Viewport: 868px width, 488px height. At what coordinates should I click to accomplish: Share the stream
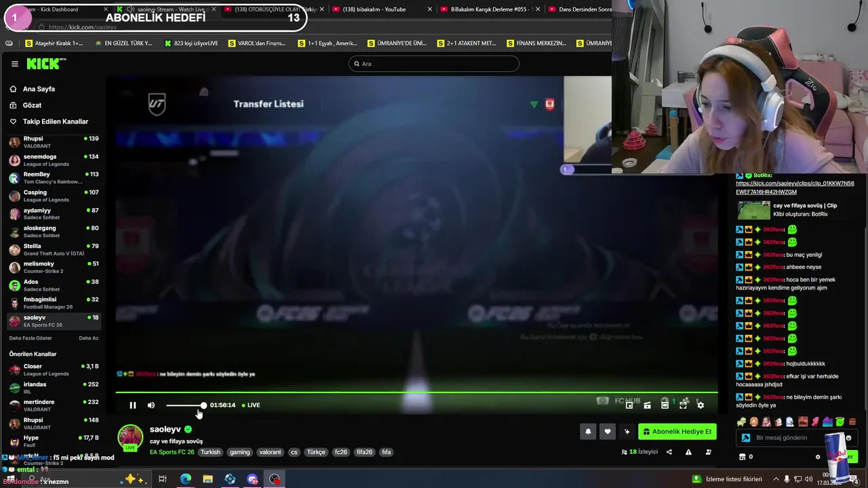click(x=669, y=452)
